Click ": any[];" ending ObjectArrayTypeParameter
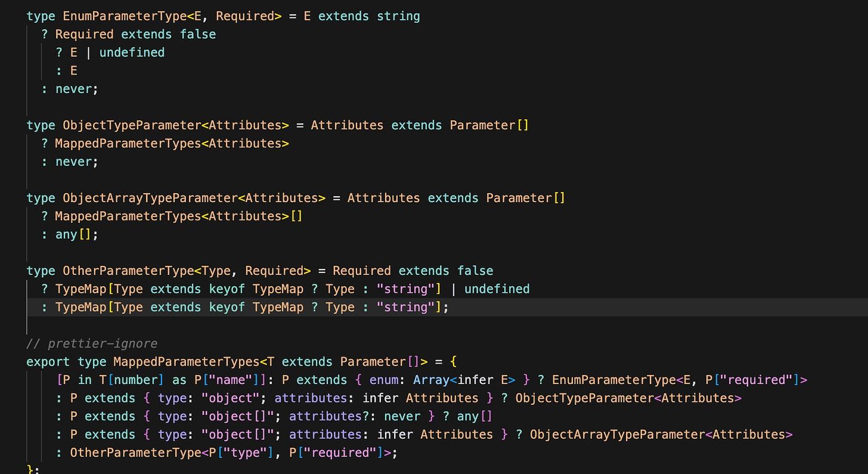The height and width of the screenshot is (474, 868). point(69,234)
